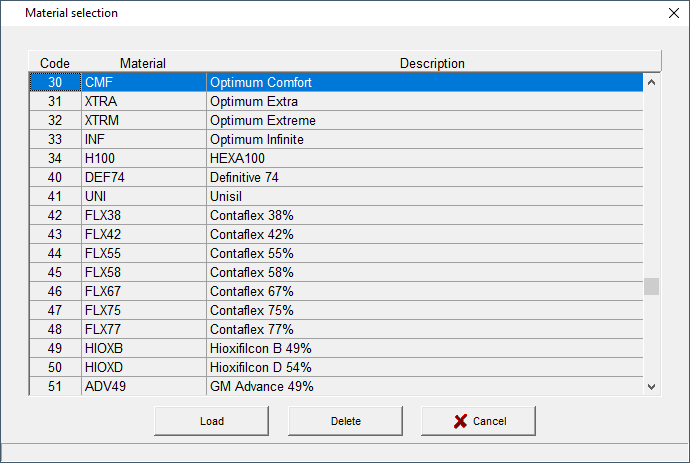This screenshot has height=463, width=690.
Task: Click the Load button
Action: pos(211,421)
